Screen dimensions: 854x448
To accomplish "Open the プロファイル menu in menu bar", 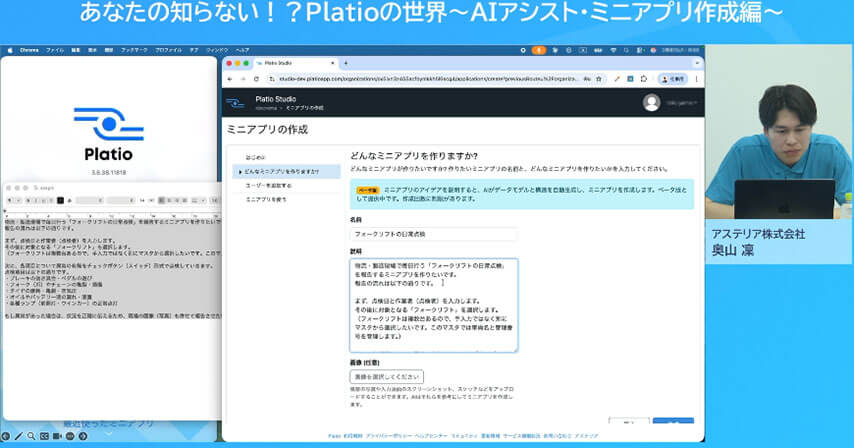I will [x=168, y=50].
